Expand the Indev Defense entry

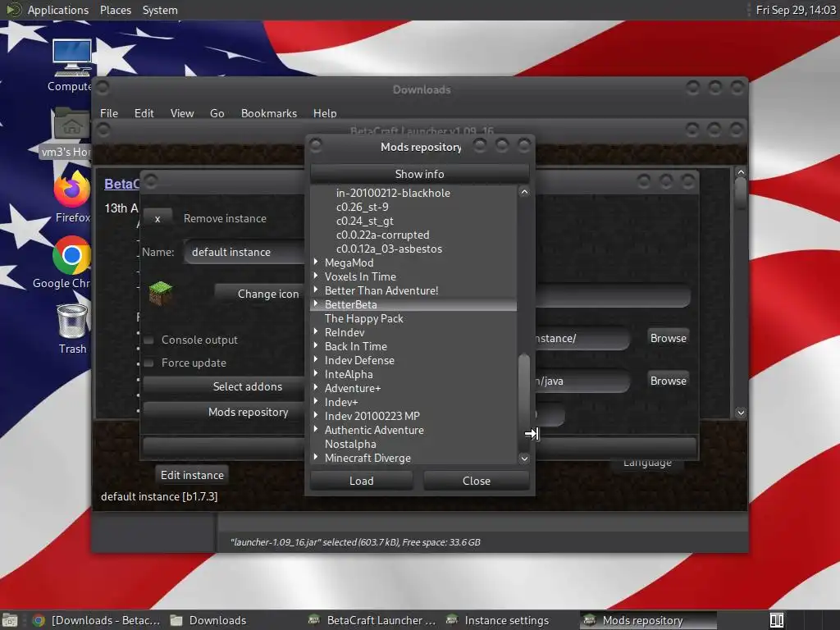[316, 359]
